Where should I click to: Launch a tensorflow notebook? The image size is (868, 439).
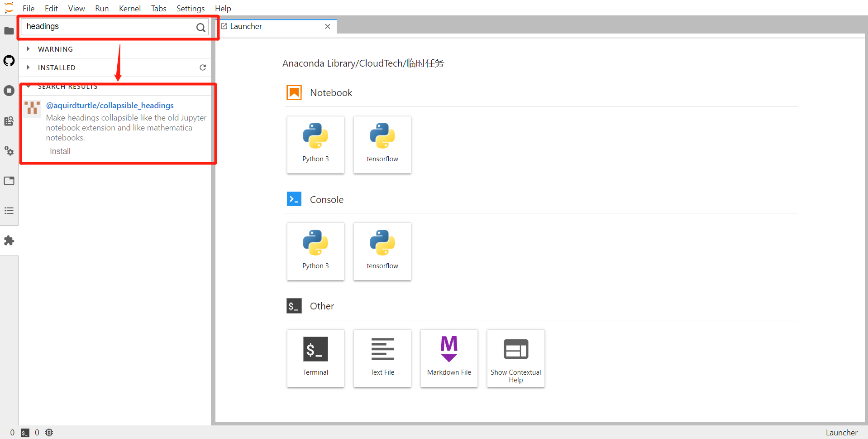(382, 145)
